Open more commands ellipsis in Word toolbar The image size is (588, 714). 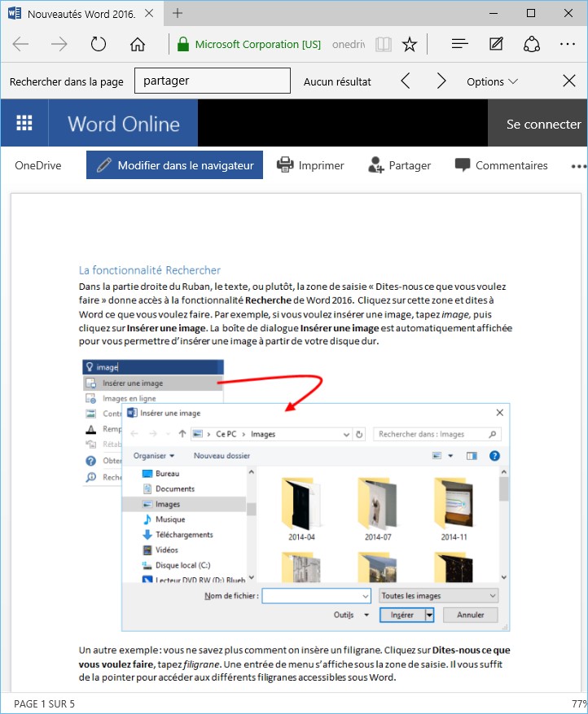(578, 165)
